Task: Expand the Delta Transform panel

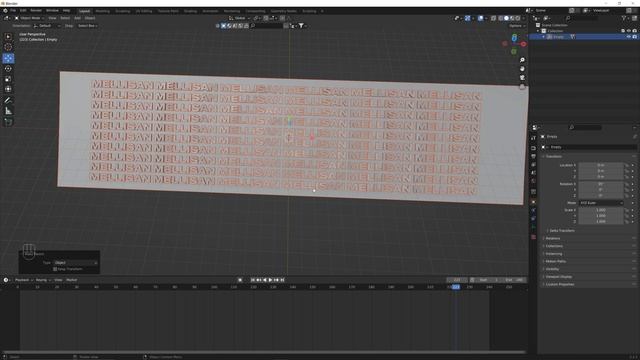Action: [562, 231]
